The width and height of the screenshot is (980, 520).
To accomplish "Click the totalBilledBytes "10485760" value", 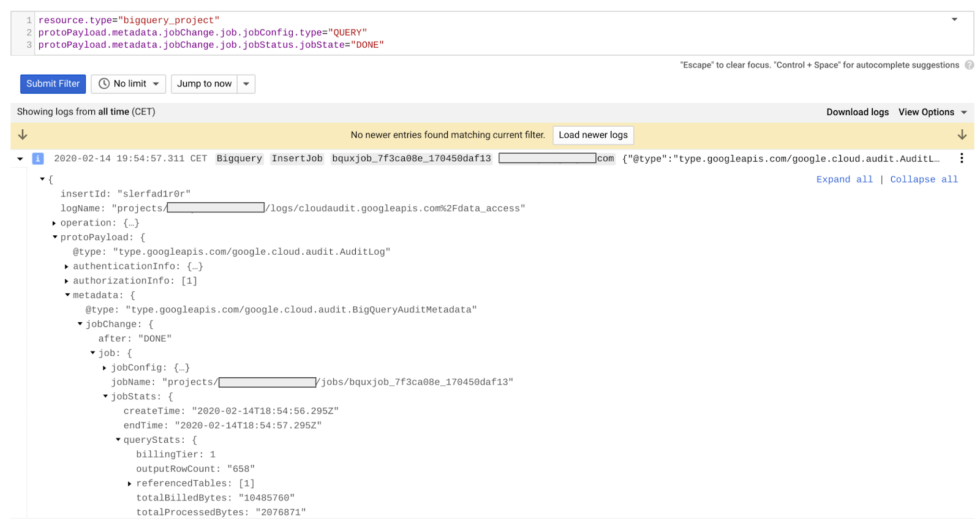I will (x=266, y=498).
